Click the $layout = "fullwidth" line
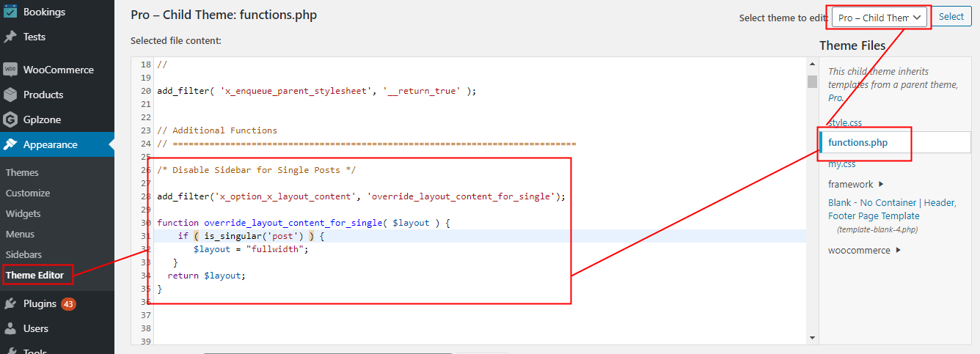The width and height of the screenshot is (980, 354). 251,249
